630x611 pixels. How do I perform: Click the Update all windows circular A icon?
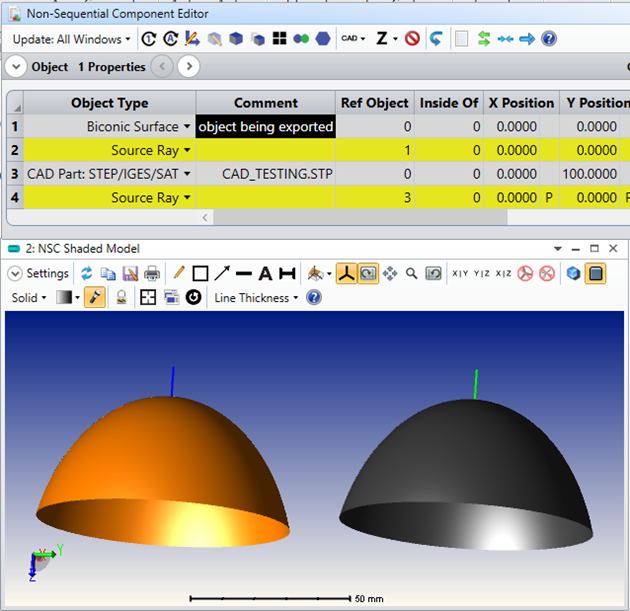pyautogui.click(x=170, y=39)
